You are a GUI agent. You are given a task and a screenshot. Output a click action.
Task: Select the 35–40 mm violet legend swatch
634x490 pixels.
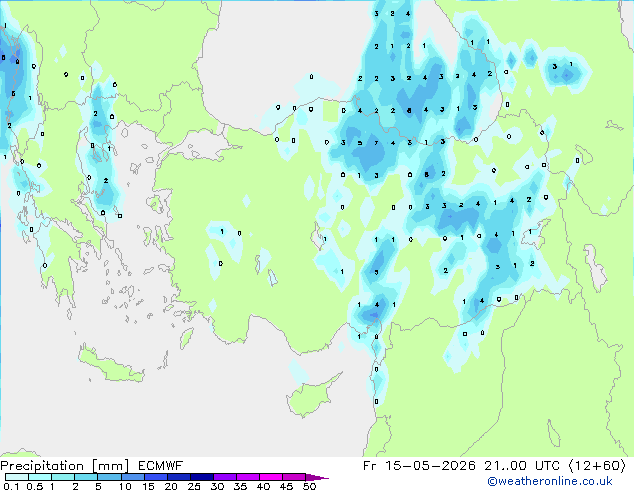tap(247, 477)
